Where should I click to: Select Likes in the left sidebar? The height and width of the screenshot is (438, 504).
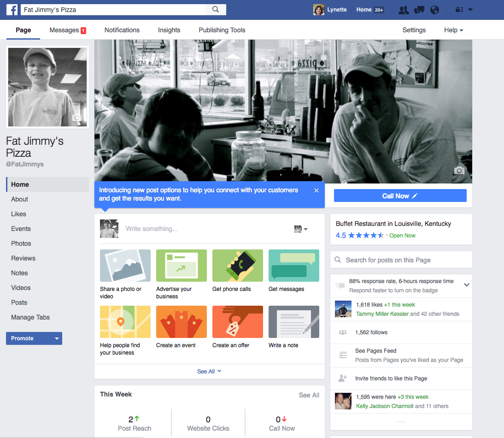18,214
